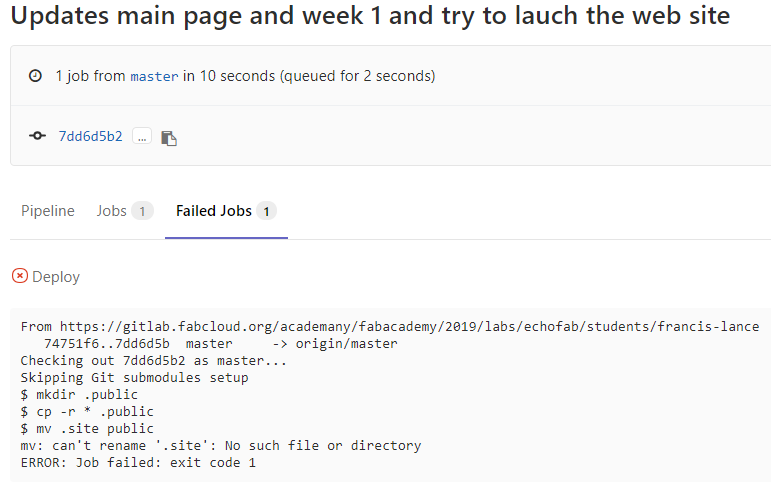The image size is (771, 482).
Task: Click the '$ cp -r * .public' log line
Action: click(87, 412)
